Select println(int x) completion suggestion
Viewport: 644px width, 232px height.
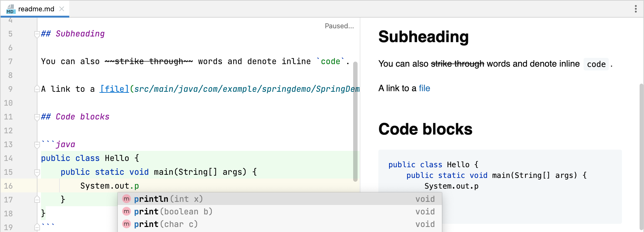click(280, 199)
